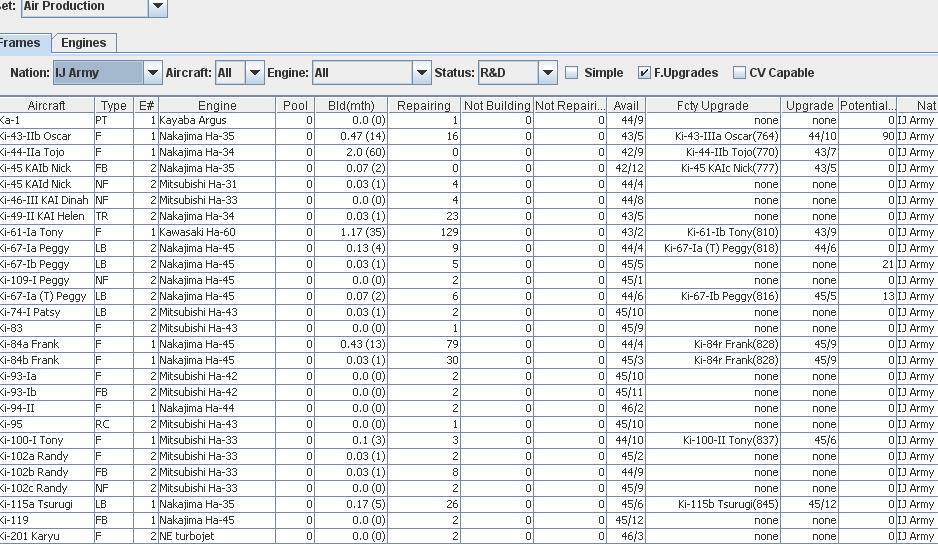Sort by the Pool column header
The width and height of the screenshot is (938, 545).
click(x=295, y=105)
